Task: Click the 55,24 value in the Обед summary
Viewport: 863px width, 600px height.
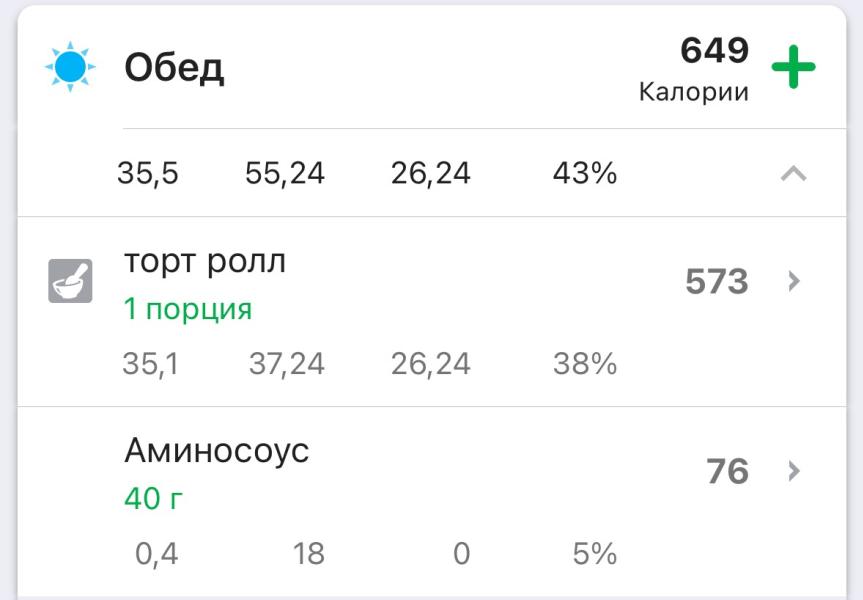Action: [x=285, y=174]
